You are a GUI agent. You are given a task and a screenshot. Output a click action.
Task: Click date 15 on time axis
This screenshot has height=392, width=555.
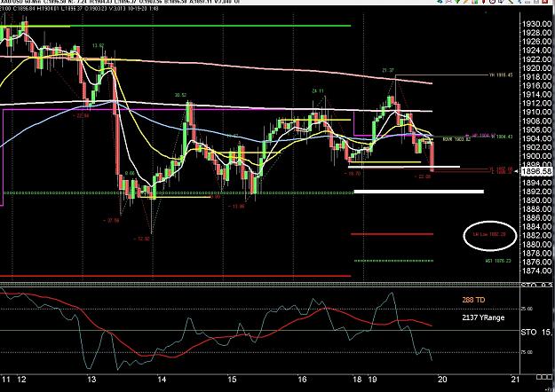tap(232, 380)
